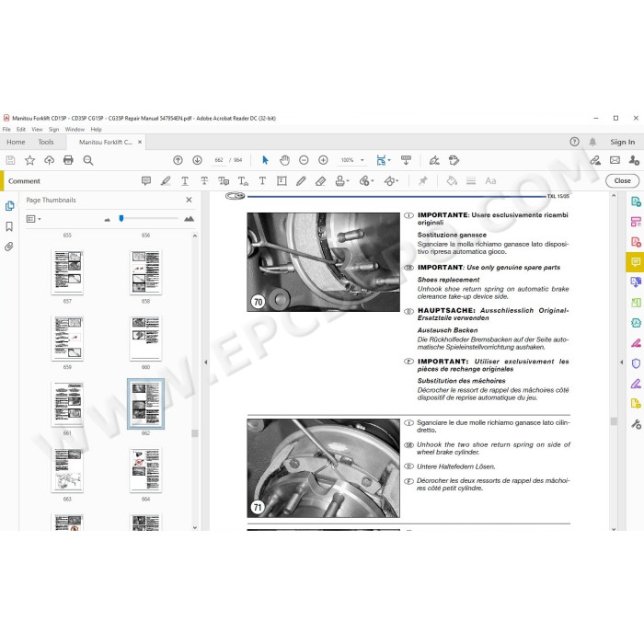
Task: Expand the right tools pane arrow
Action: [x=621, y=362]
